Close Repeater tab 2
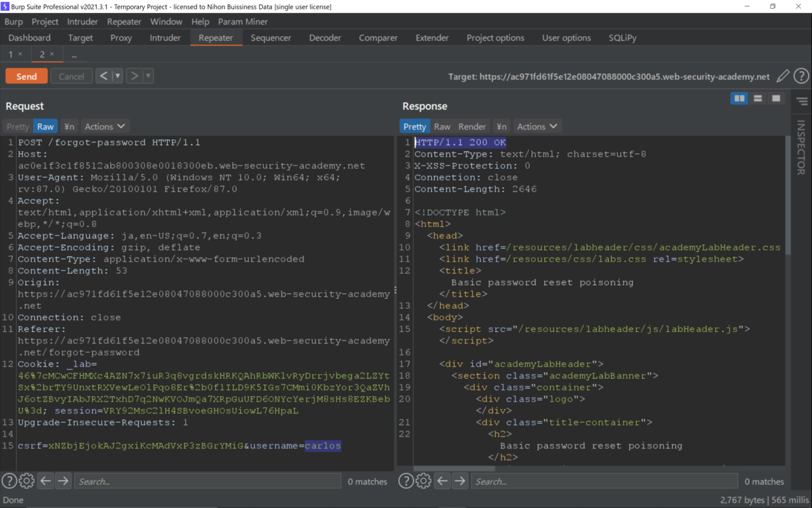 pyautogui.click(x=51, y=54)
